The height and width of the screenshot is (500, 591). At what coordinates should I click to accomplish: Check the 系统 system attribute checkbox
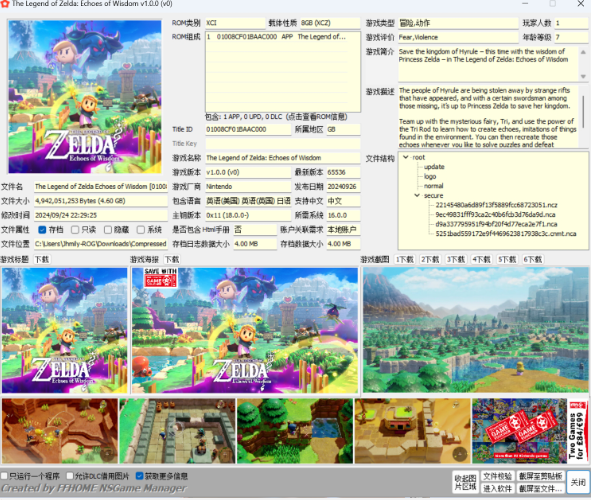coord(141,229)
